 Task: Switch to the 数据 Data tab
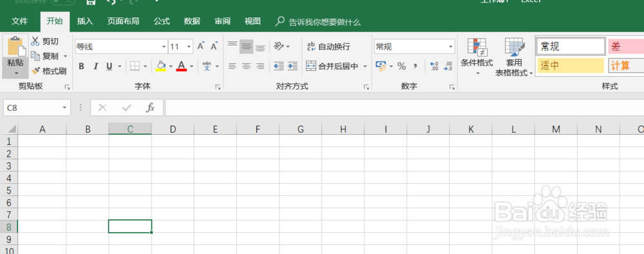[x=192, y=21]
